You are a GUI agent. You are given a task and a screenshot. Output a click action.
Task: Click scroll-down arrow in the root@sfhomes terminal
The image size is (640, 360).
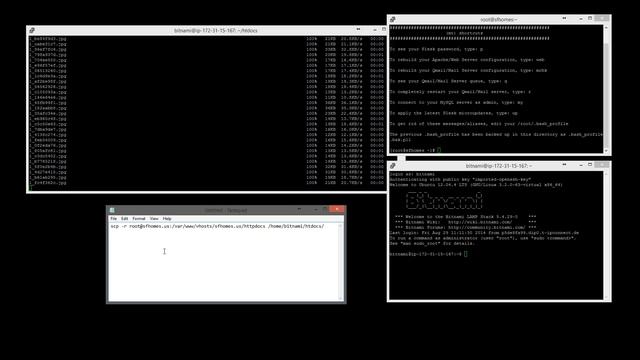click(606, 151)
